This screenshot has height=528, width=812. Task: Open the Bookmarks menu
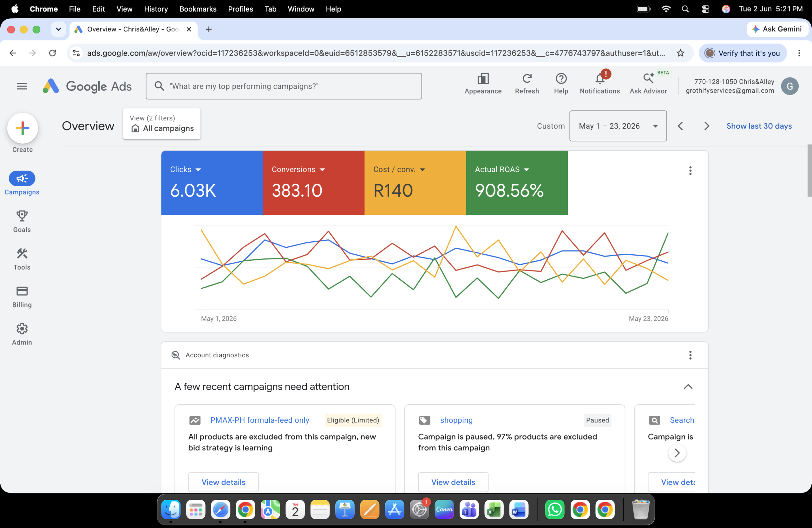click(198, 9)
